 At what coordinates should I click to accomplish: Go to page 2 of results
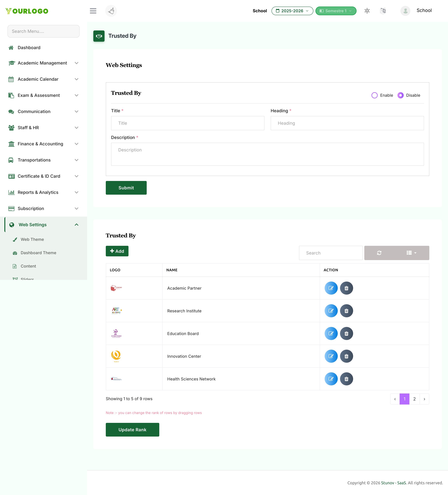point(414,399)
